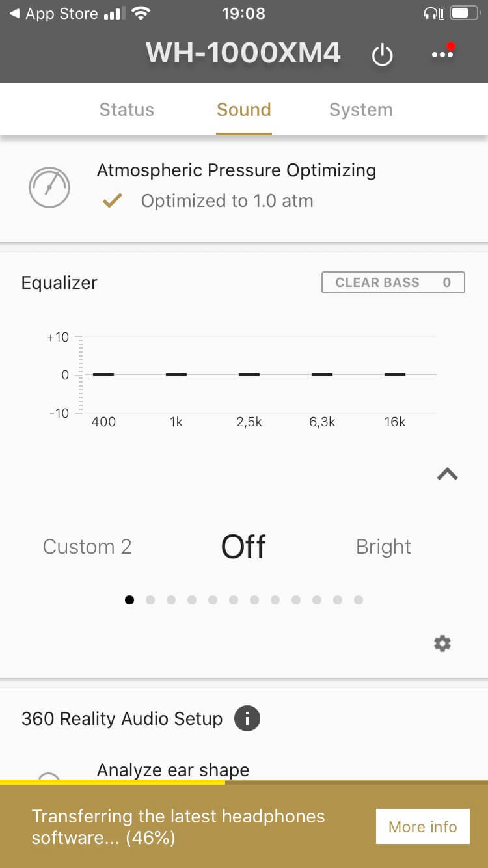Tap the headphone power icon
Screen dimensions: 488x868
click(x=382, y=55)
